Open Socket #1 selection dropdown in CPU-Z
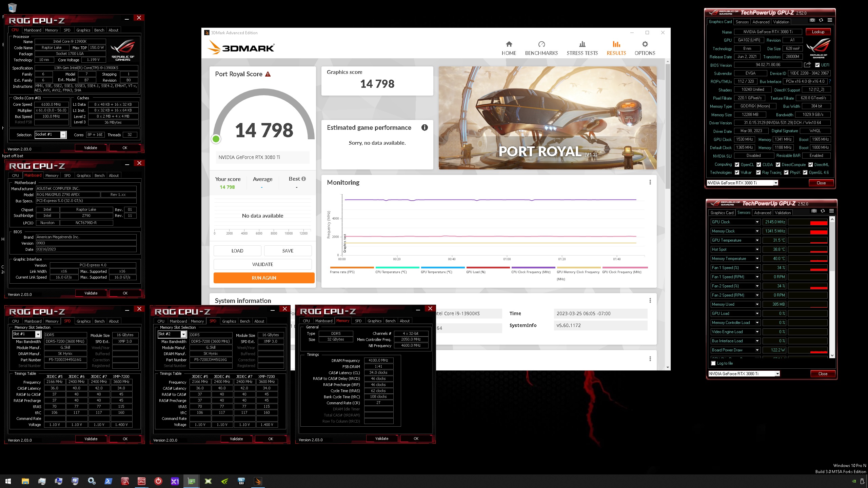 [x=63, y=135]
